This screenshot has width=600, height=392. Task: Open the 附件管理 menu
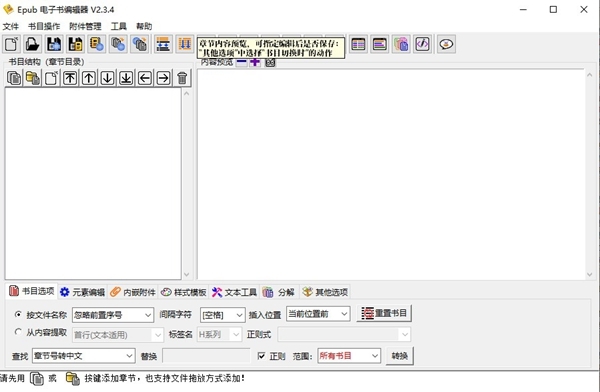(85, 26)
